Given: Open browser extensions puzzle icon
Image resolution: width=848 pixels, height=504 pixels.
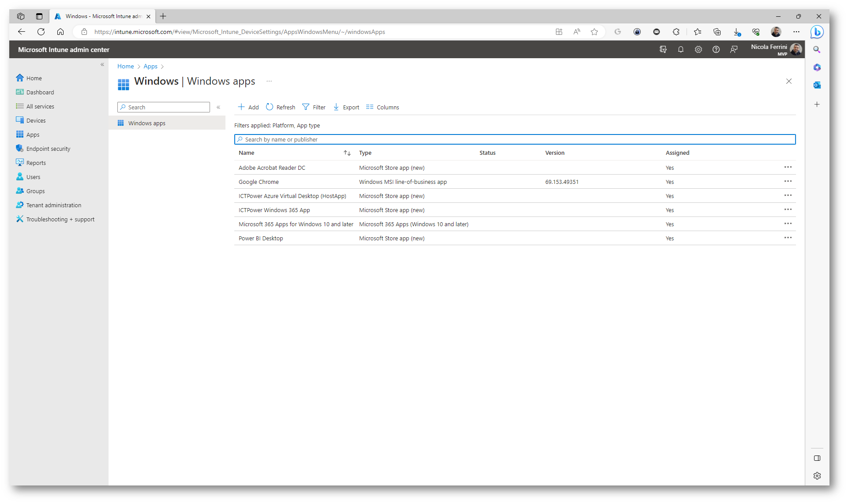Looking at the screenshot, I should click(x=676, y=32).
